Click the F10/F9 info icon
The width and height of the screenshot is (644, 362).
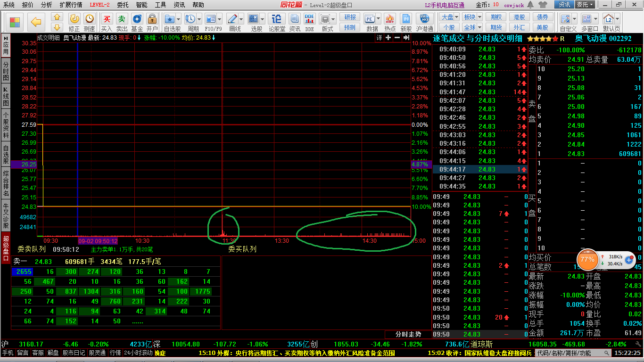(x=211, y=19)
